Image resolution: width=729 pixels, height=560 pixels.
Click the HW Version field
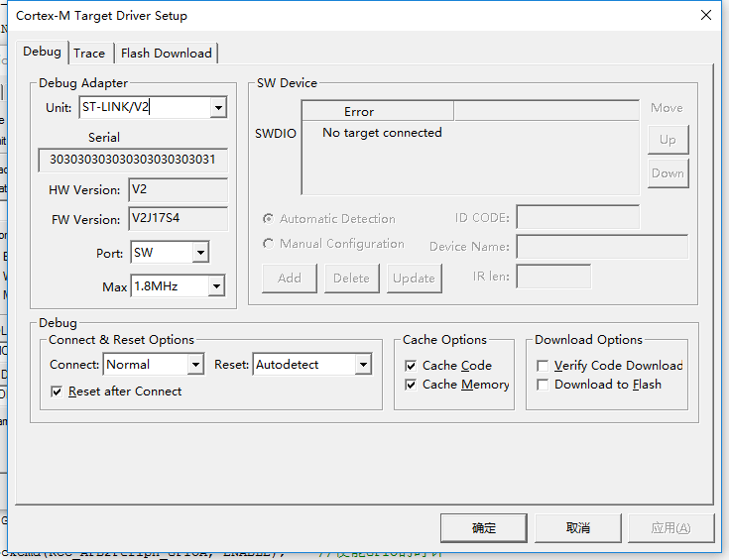point(178,189)
